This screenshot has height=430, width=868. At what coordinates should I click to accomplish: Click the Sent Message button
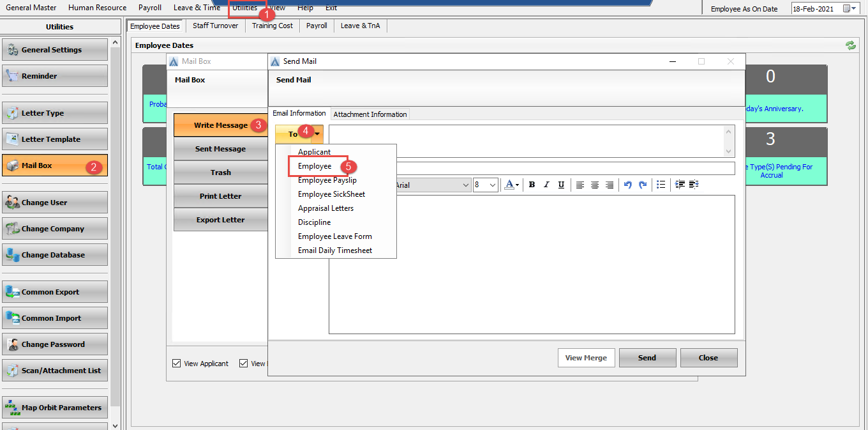[x=220, y=149]
